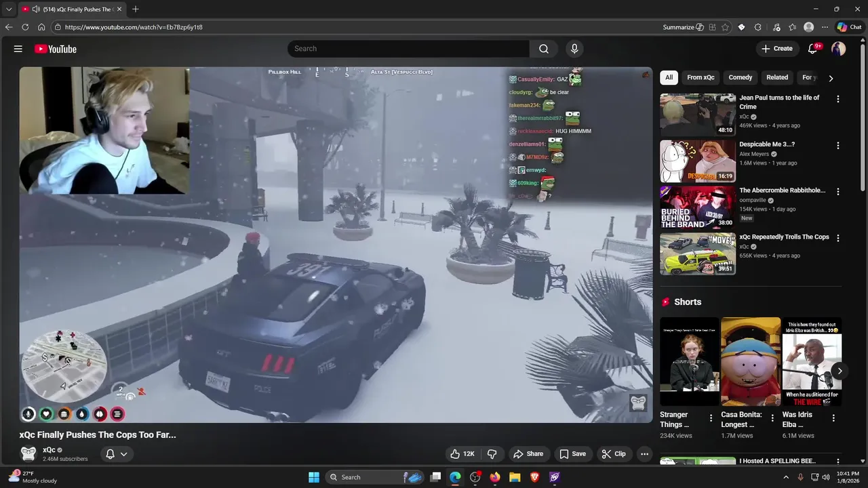Viewport: 868px width, 488px height.
Task: Open options for Was Idris Elba short
Action: pyautogui.click(x=833, y=418)
